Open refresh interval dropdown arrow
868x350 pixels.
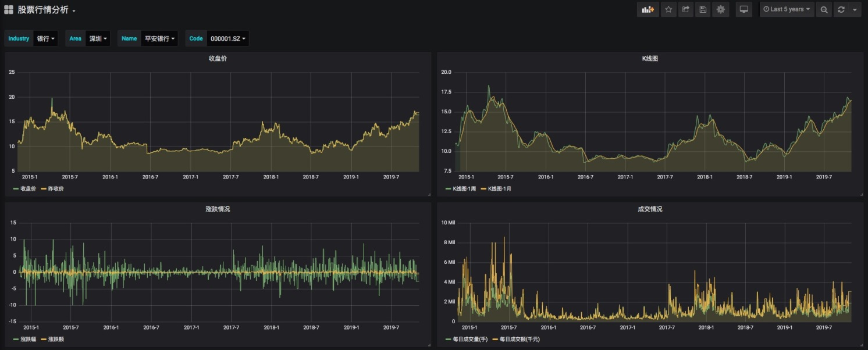tap(855, 9)
